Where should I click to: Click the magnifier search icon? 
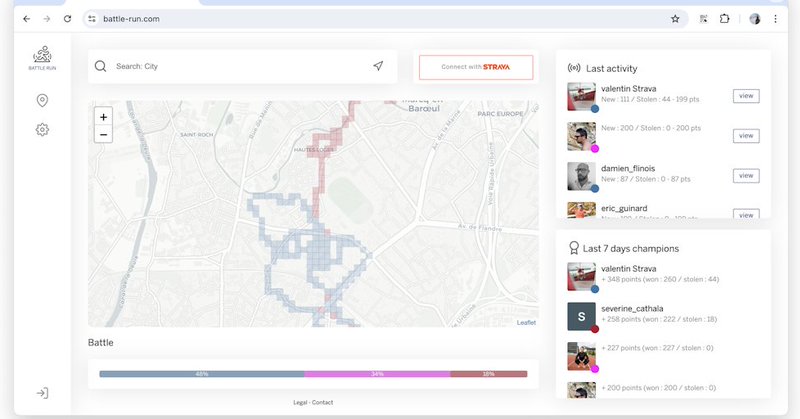[x=101, y=66]
